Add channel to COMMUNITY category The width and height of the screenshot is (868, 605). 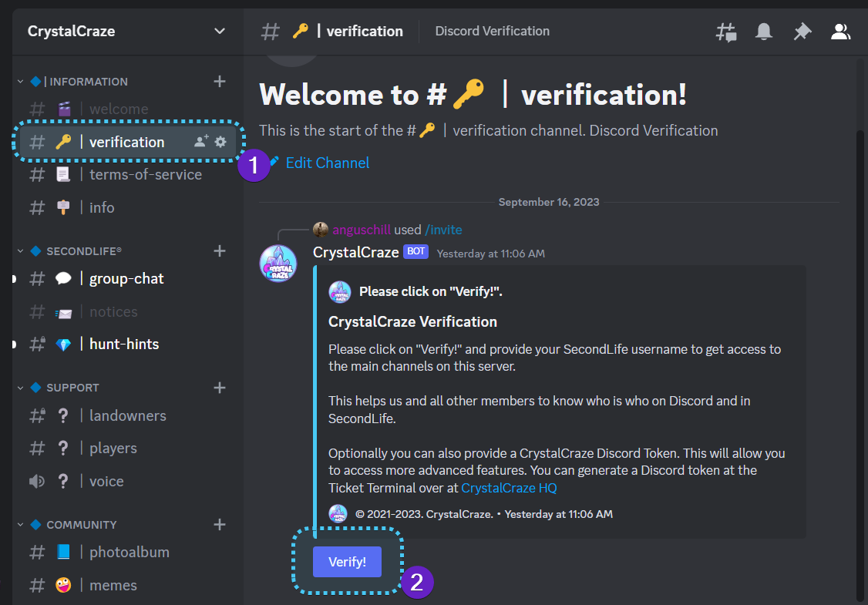[x=220, y=524]
